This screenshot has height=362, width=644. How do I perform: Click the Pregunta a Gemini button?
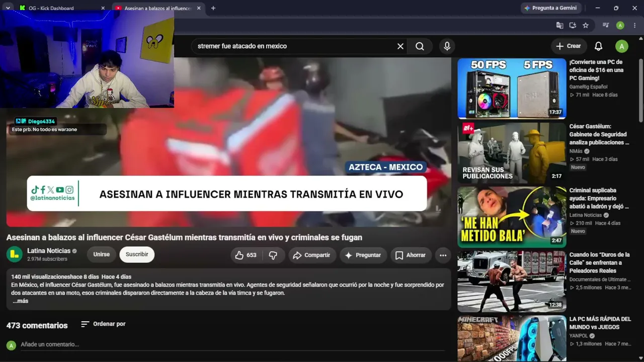tap(551, 8)
